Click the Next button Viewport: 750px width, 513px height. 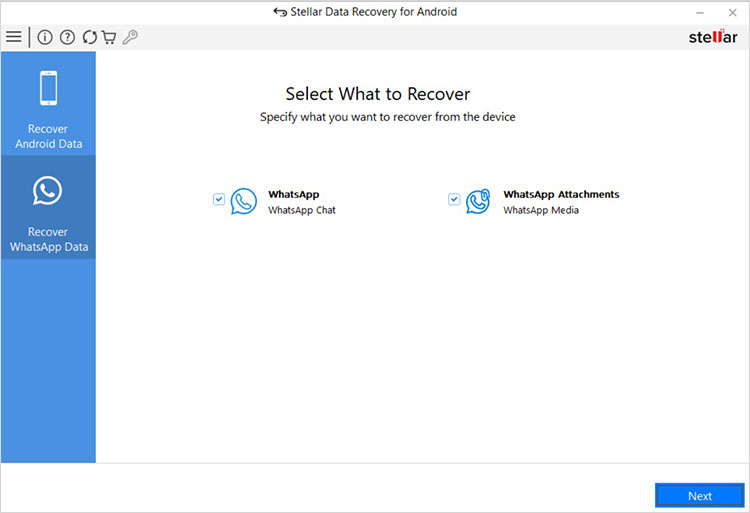point(700,496)
